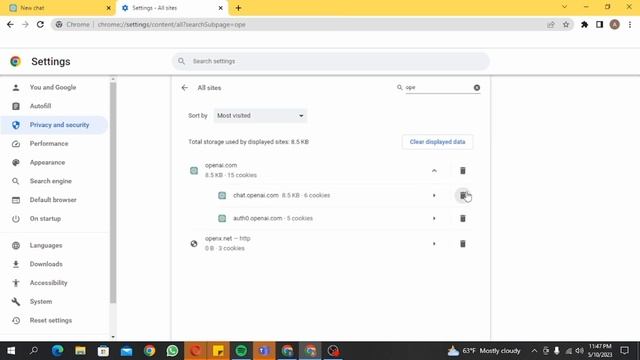
Task: Open the Chrome profile avatar
Action: click(x=615, y=24)
